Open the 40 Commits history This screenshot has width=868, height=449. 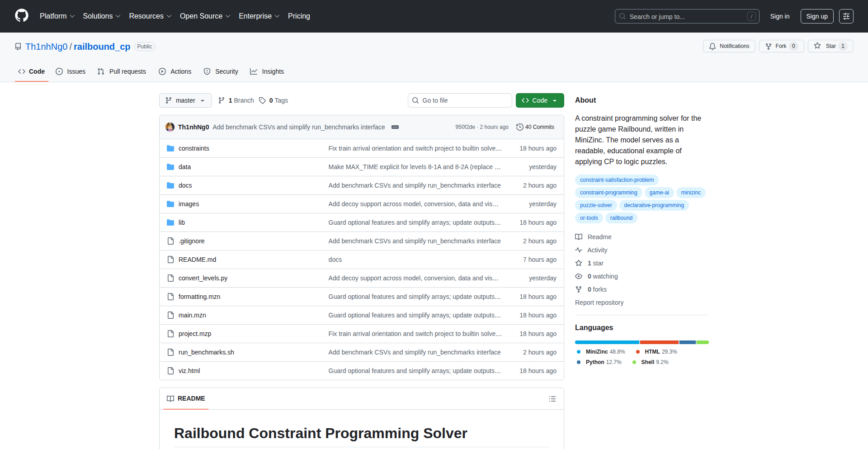(535, 127)
